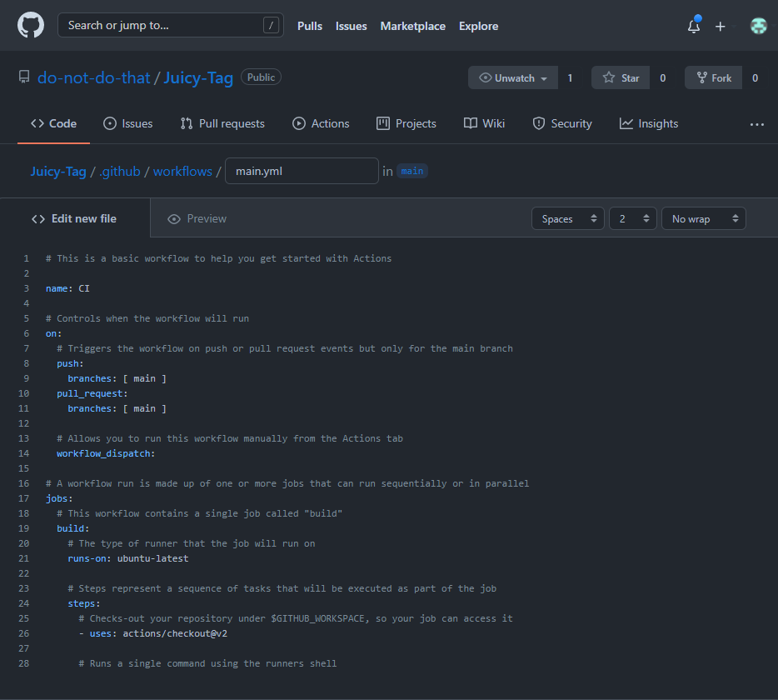
Task: Select the Code tab
Action: (53, 123)
